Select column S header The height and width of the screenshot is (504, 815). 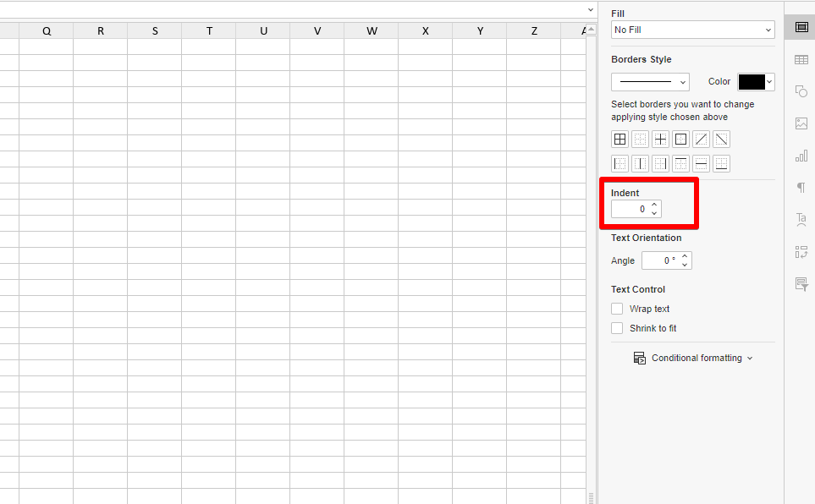154,30
